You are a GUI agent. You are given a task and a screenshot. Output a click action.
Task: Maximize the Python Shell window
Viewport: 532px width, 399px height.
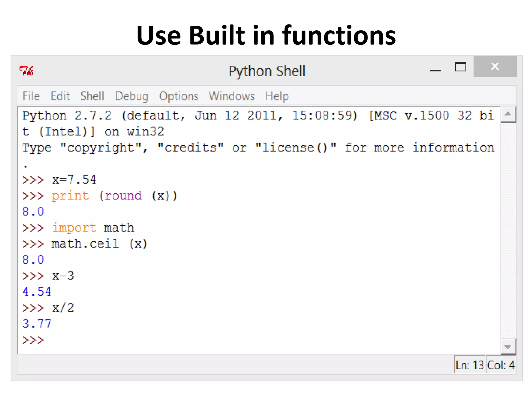[460, 67]
